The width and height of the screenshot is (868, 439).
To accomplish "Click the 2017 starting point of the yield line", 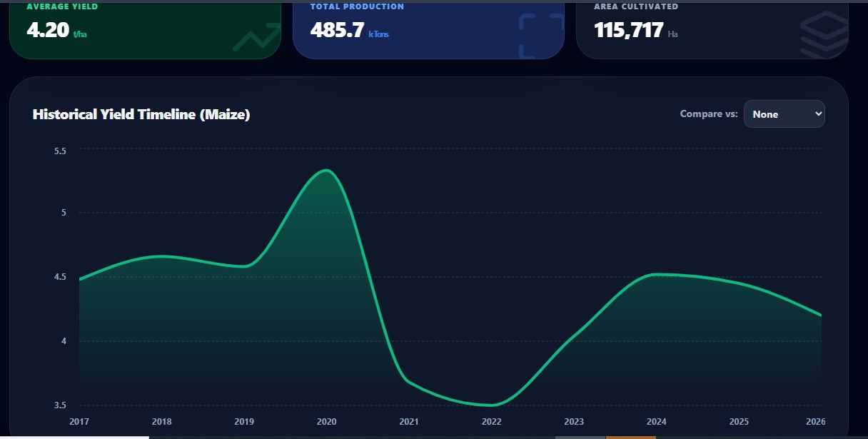I will pos(79,280).
